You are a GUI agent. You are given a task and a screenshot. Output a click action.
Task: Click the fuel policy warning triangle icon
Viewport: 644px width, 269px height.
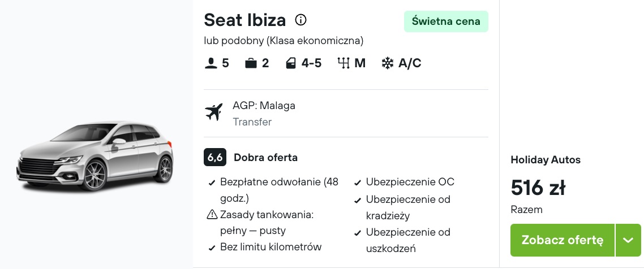[x=212, y=214]
